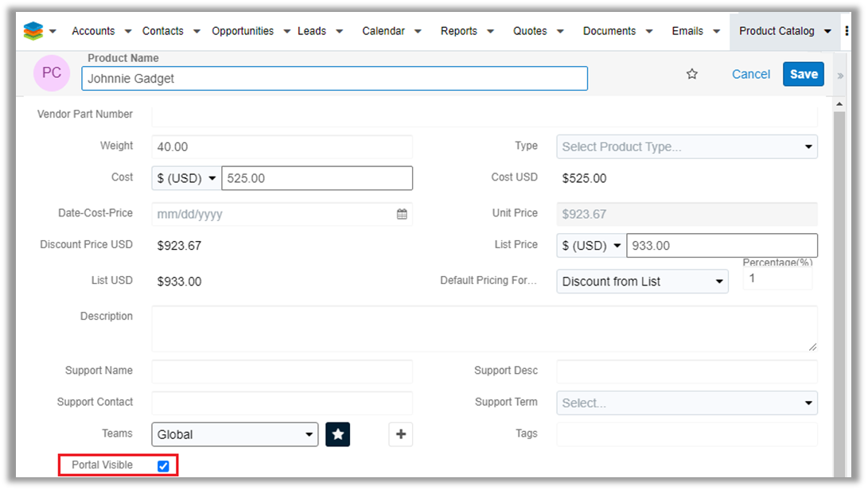Open the three-dot overflow menu in navbar

(847, 31)
